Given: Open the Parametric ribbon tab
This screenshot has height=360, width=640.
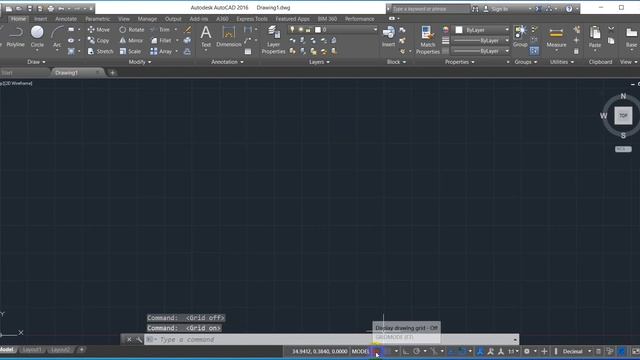Looking at the screenshot, I should [98, 19].
